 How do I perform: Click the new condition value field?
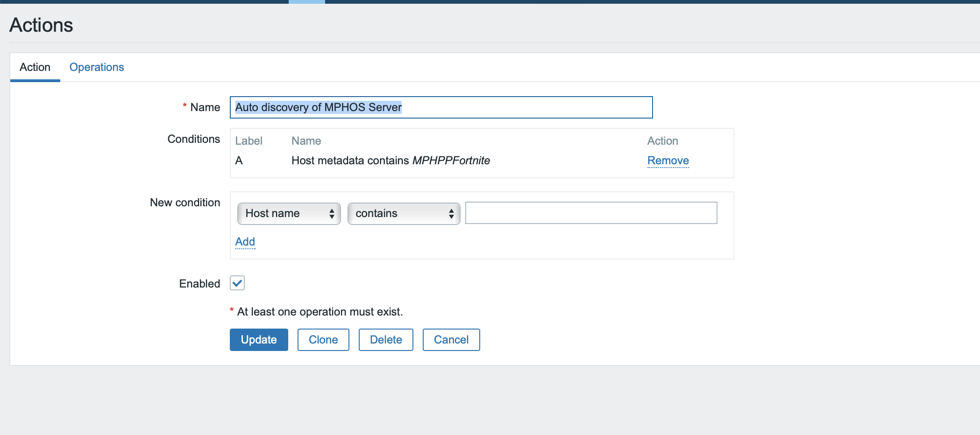pyautogui.click(x=591, y=213)
